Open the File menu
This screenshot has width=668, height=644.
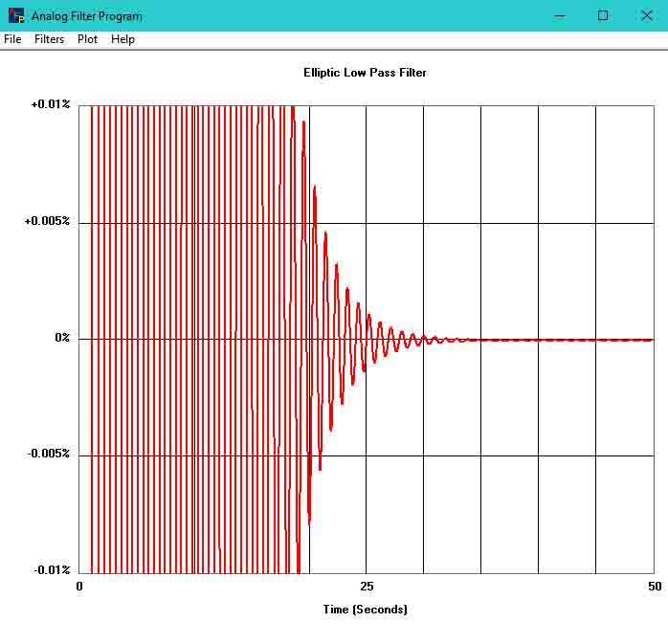12,39
